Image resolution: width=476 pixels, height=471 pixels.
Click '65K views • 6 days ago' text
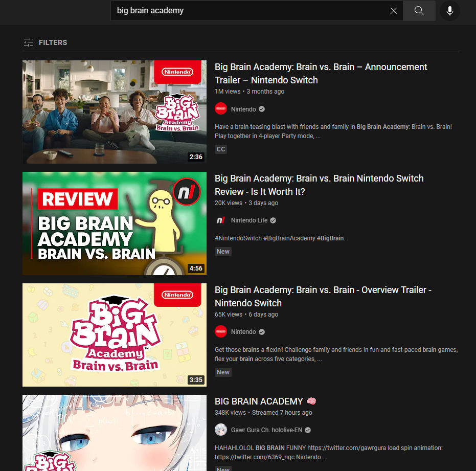pos(246,315)
